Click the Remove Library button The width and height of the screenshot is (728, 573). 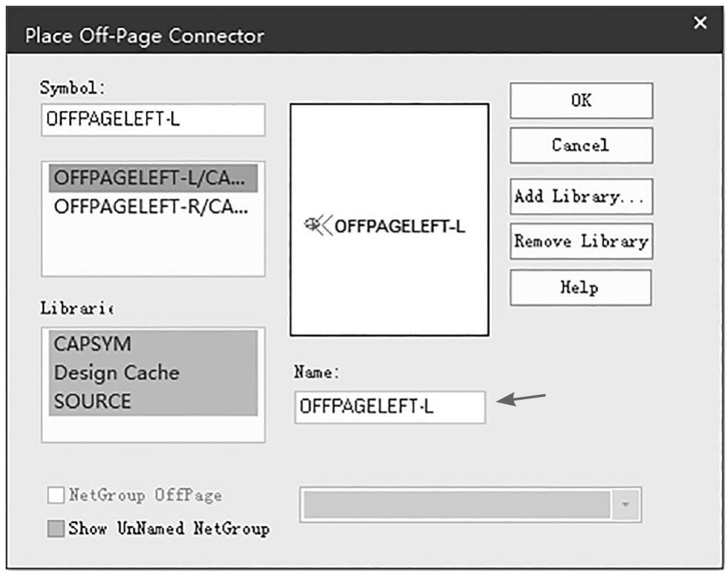coord(581,241)
